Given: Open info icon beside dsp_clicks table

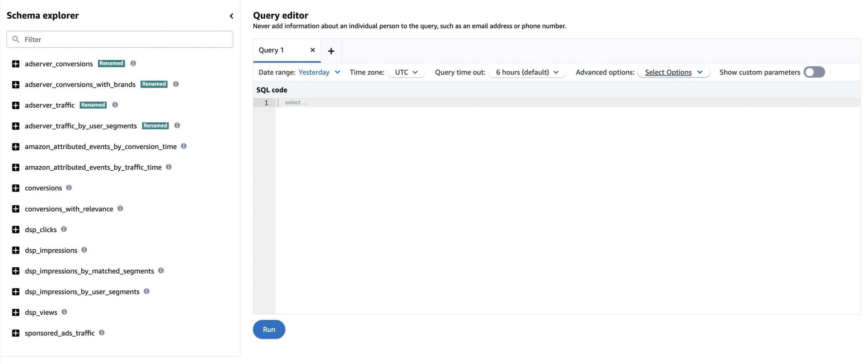Looking at the screenshot, I should pyautogui.click(x=64, y=229).
